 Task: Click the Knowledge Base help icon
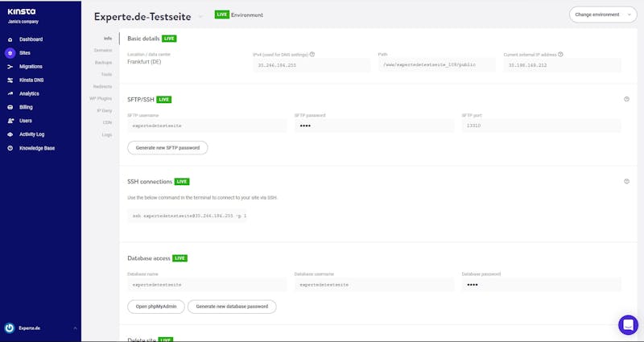tap(10, 148)
